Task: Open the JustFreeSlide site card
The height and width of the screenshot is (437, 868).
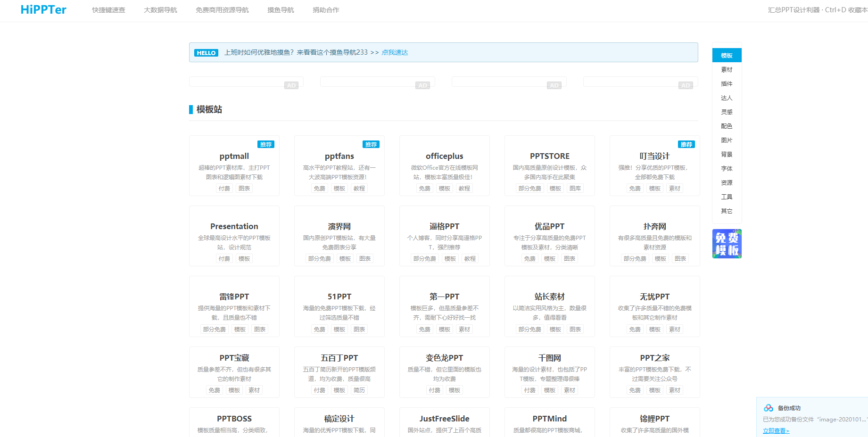Action: click(x=445, y=422)
